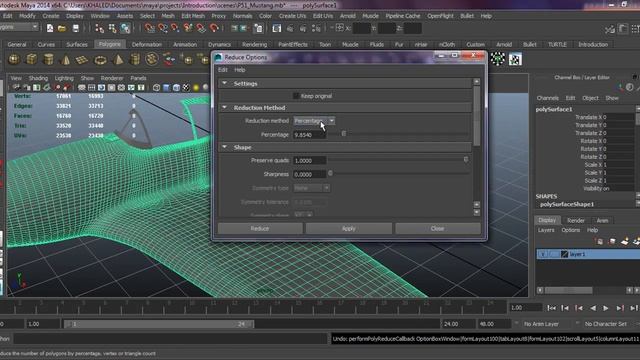The width and height of the screenshot is (640, 360).
Task: Open the Reduction method dropdown
Action: (314, 121)
